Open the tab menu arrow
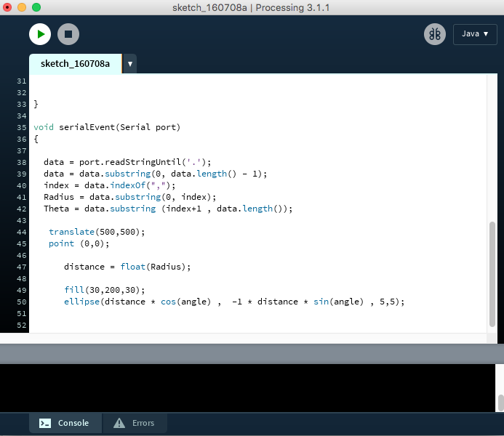The width and height of the screenshot is (504, 436). [130, 63]
